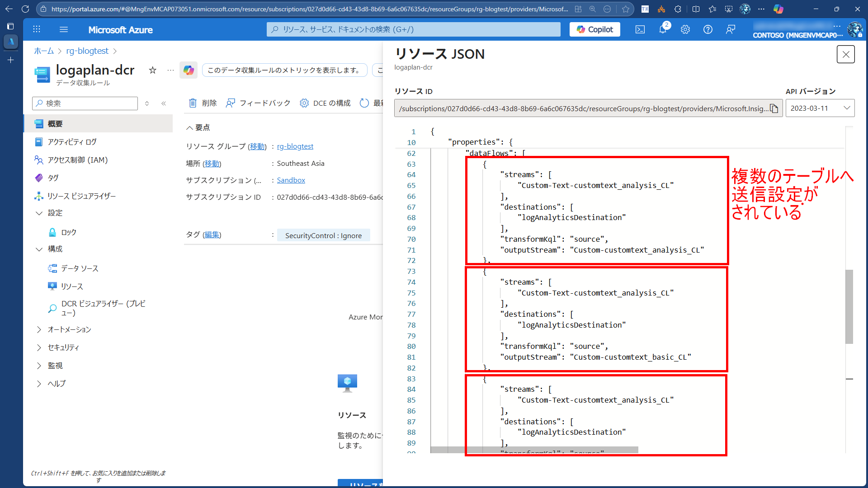This screenshot has height=488, width=868.
Task: Favorite logaplan-dcr with the star icon
Action: point(153,70)
